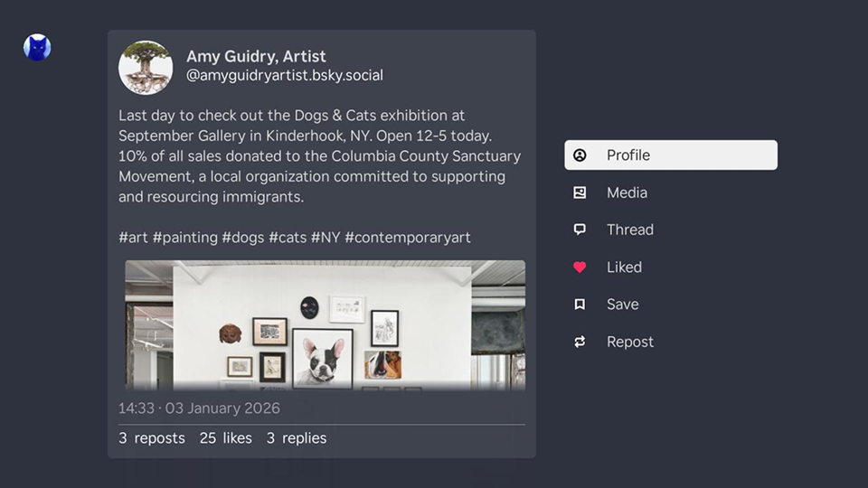Viewport: 868px width, 488px height.
Task: Select the #NY hashtag
Action: [x=325, y=238]
